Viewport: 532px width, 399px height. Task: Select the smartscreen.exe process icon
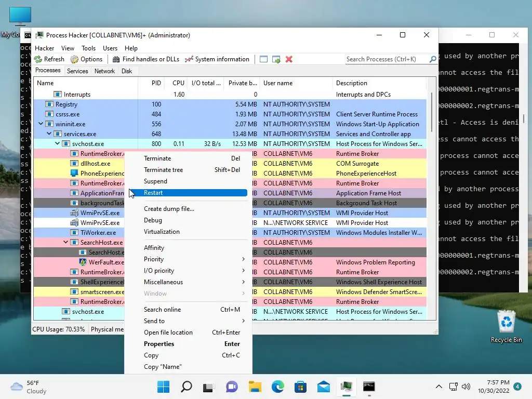[74, 291]
